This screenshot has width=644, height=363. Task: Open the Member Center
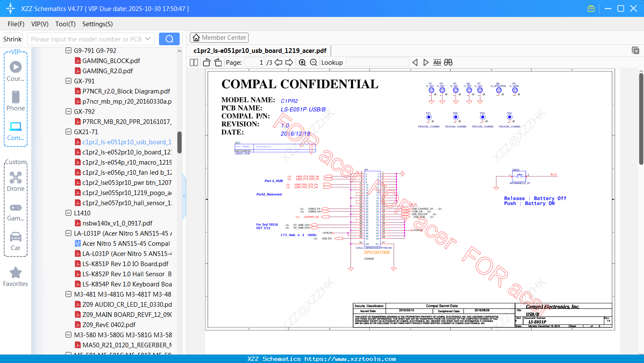tap(219, 38)
